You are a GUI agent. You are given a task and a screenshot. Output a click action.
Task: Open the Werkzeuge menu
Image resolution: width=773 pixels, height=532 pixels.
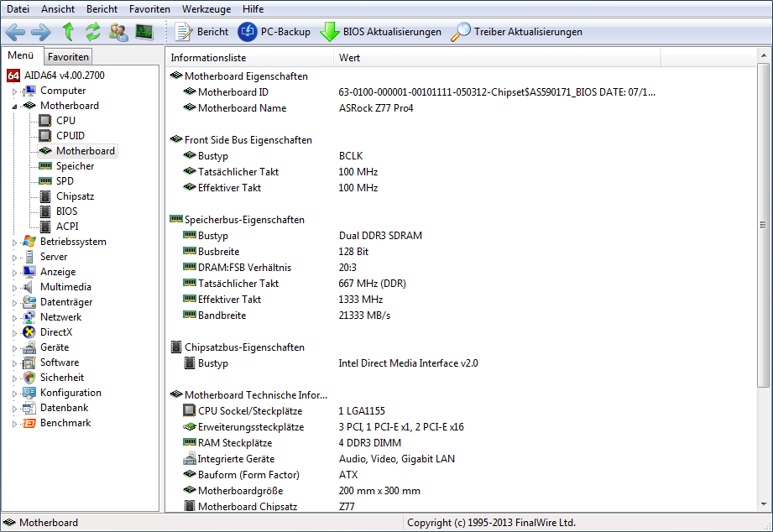click(206, 9)
